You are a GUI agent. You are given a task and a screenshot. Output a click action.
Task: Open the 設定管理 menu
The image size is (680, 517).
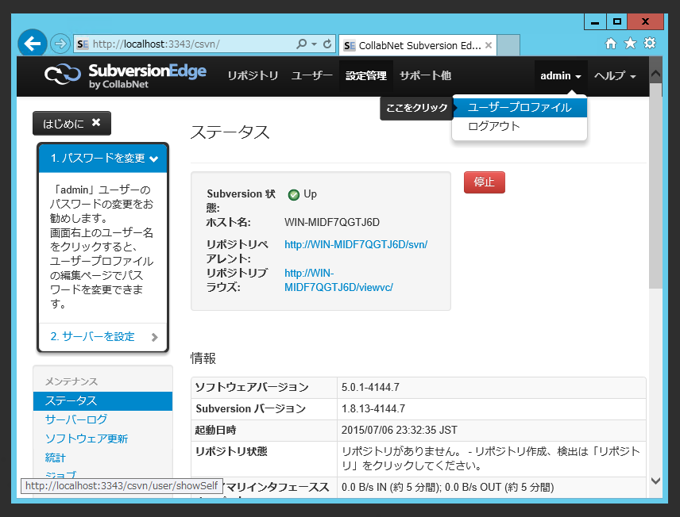366,75
